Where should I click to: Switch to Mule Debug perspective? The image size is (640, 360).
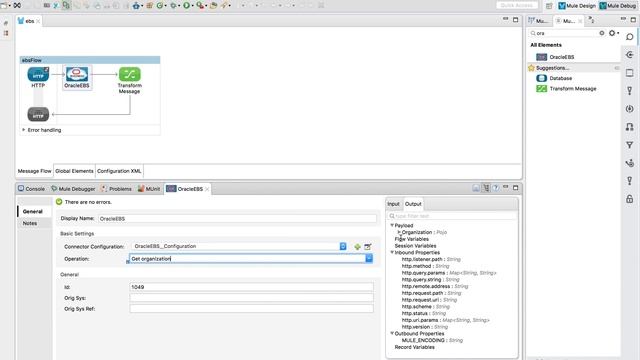(618, 6)
